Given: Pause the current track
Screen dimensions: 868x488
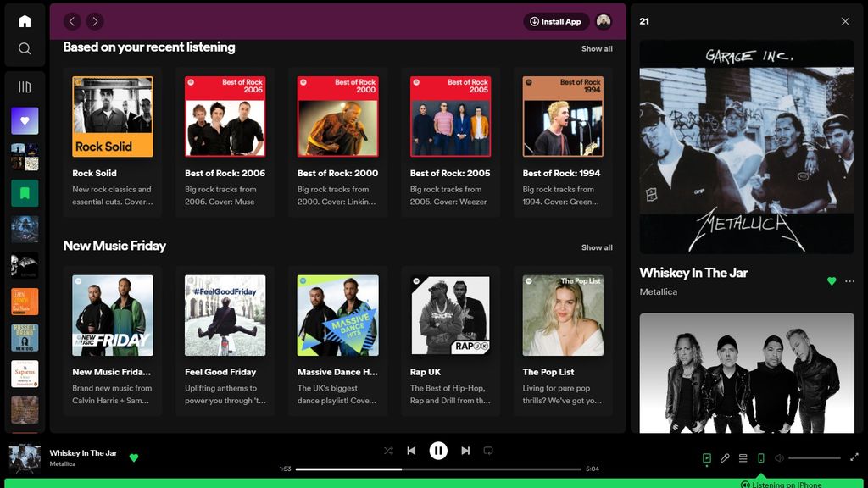Looking at the screenshot, I should click(x=438, y=451).
